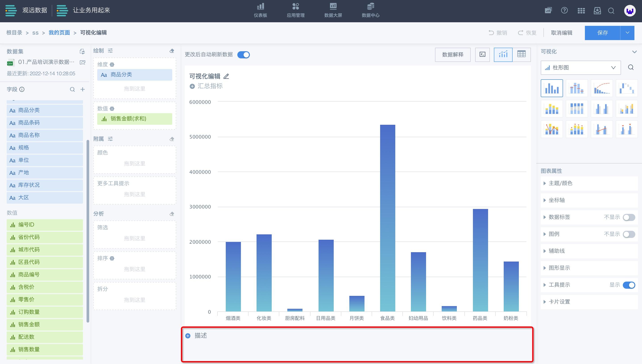This screenshot has height=364, width=642.
Task: Select 零售价 numeric field
Action: tap(45, 299)
